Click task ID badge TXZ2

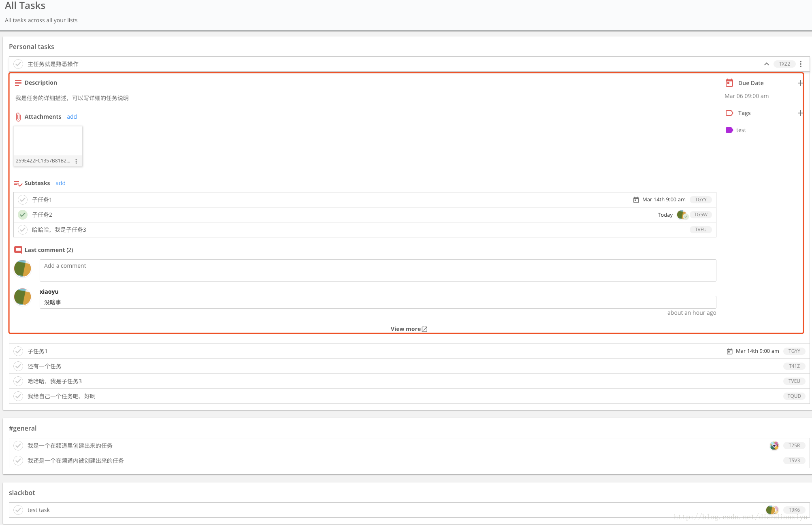tap(784, 64)
